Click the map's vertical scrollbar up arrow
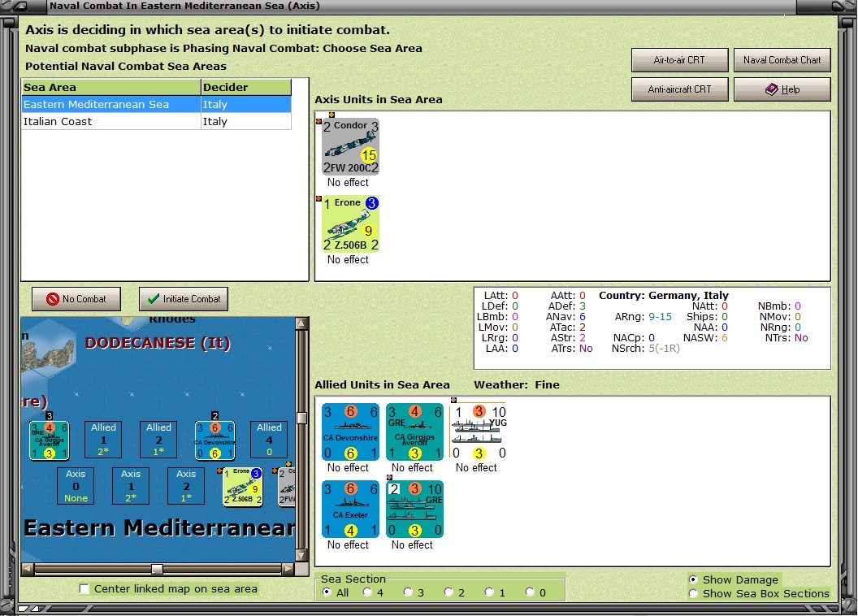Screen dimensions: 858x616 coord(301,323)
